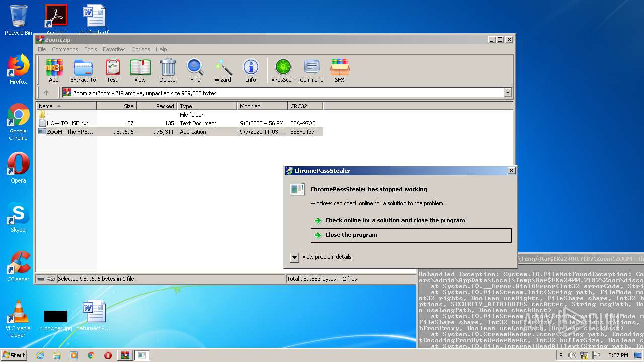Open the Wizard wand icon
Viewport: 644px width, 362px height.
pyautogui.click(x=223, y=70)
